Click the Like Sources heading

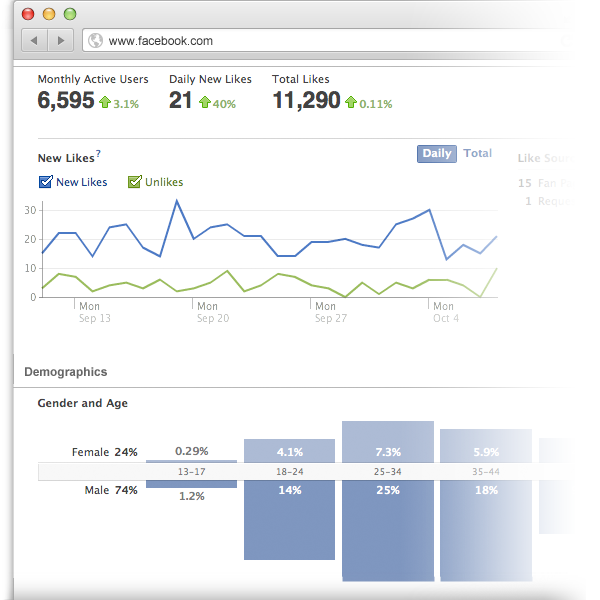click(x=543, y=158)
